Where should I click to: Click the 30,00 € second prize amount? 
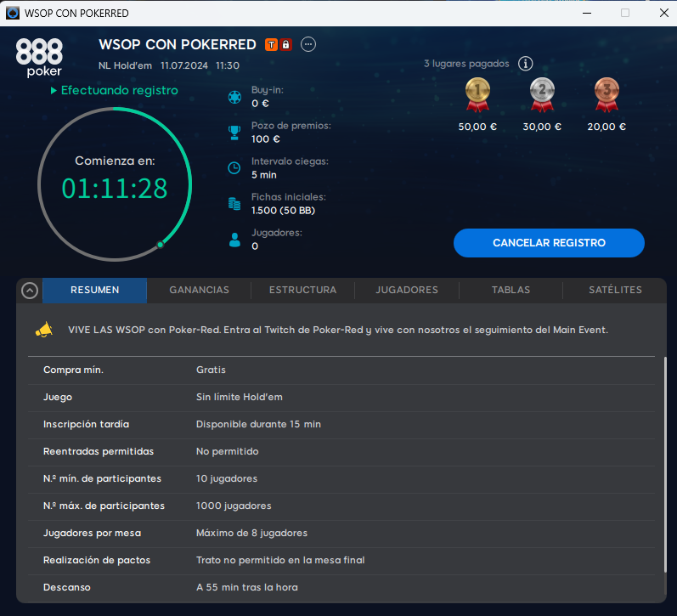[x=542, y=127]
